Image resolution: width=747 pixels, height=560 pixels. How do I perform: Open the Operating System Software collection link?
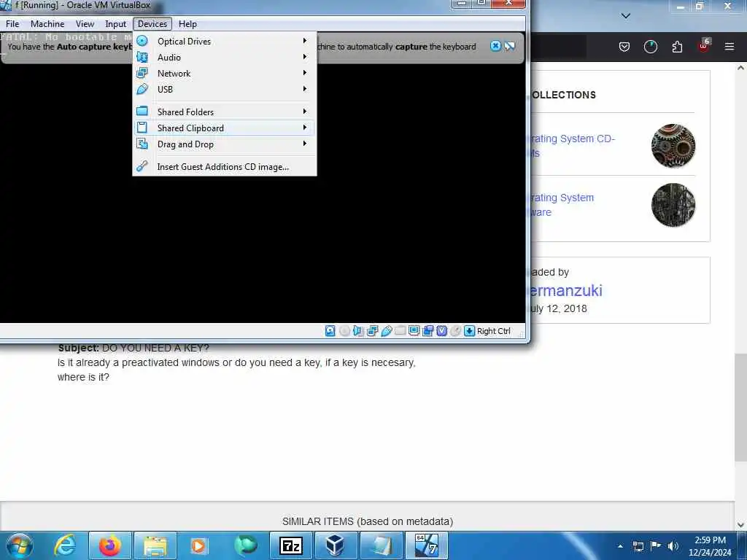point(562,205)
